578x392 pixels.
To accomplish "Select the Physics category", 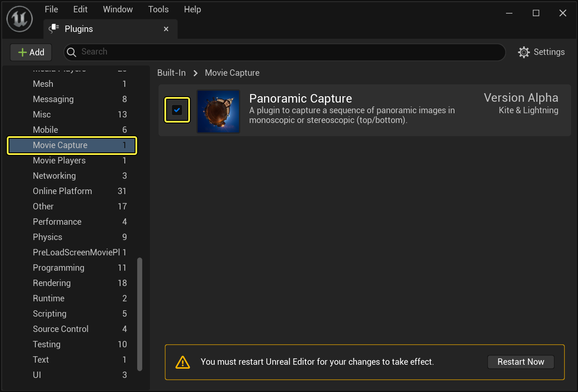I will coord(72,237).
